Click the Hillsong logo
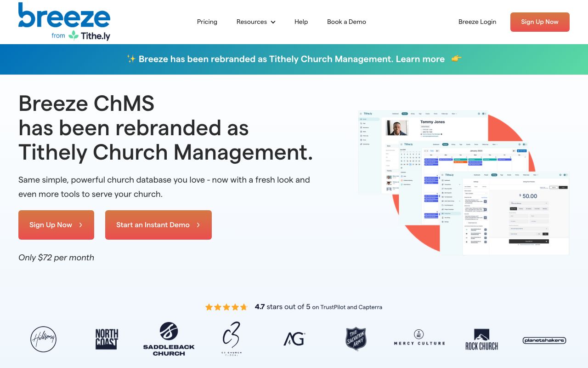The image size is (588, 368). 43,339
